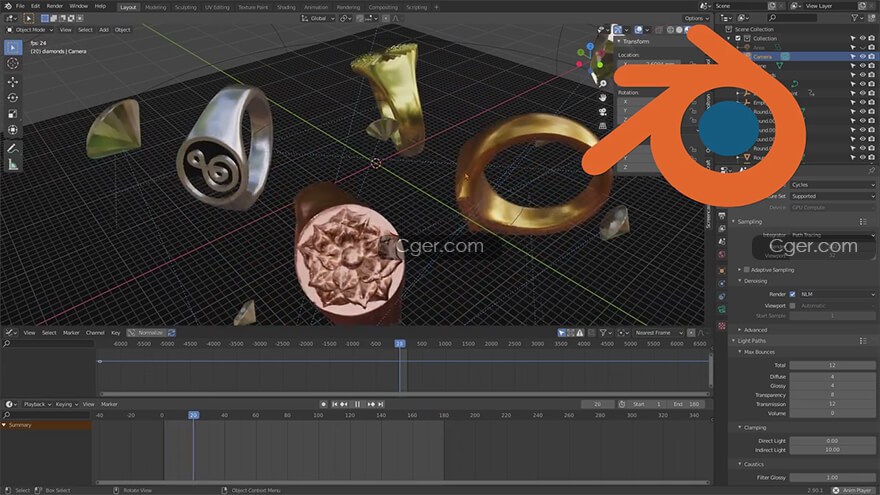Image resolution: width=880 pixels, height=495 pixels.
Task: Pause the animation playback
Action: click(358, 404)
